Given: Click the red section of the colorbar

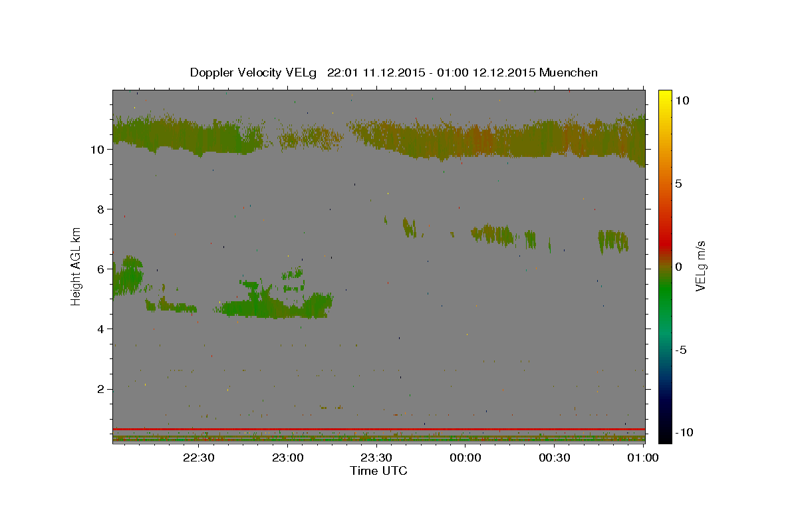Looking at the screenshot, I should coord(664,243).
